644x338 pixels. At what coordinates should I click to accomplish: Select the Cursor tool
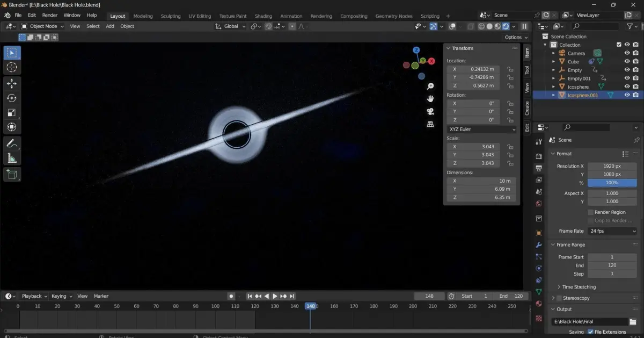[12, 67]
